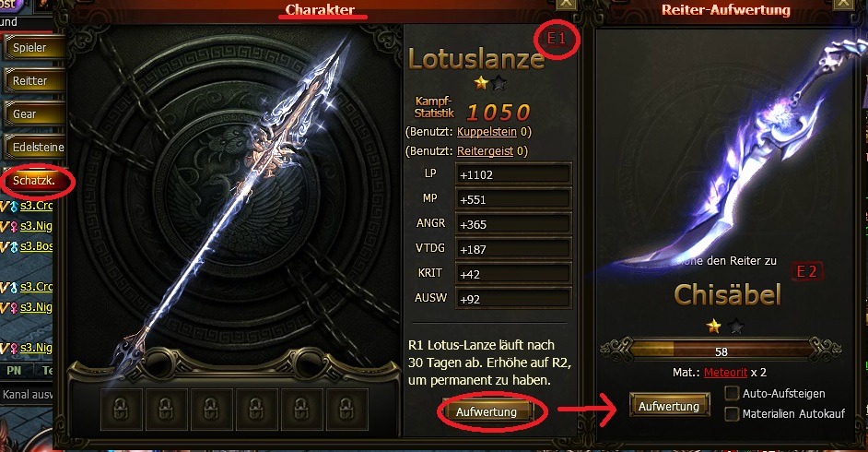Viewport: 868px width, 452px height.
Task: Click the third locked slot icon
Action: (x=211, y=410)
